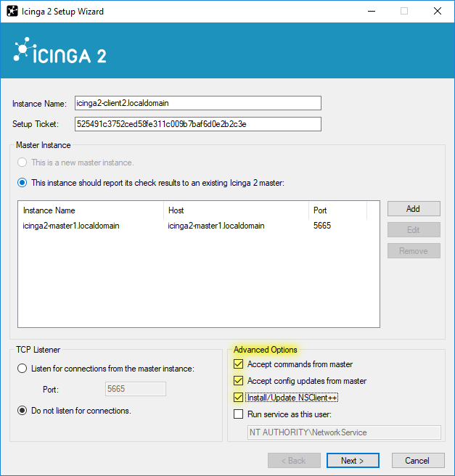
Task: Click the 'Instance Name' column header
Action: [x=91, y=210]
